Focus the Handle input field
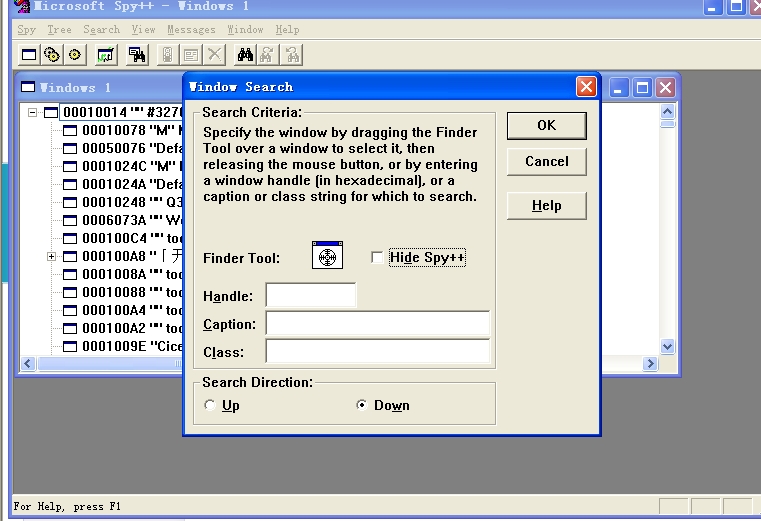 [311, 295]
